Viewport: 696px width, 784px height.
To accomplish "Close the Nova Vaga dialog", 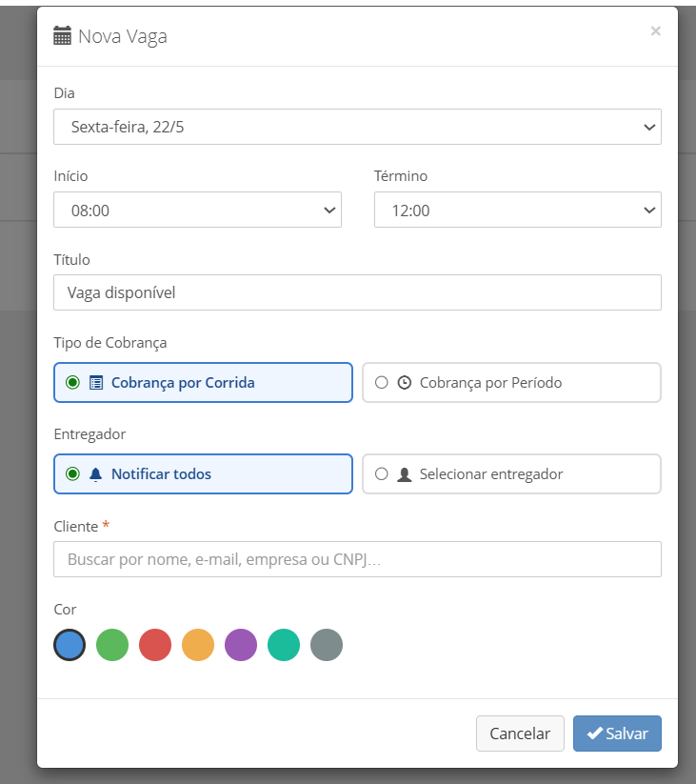I will (655, 31).
